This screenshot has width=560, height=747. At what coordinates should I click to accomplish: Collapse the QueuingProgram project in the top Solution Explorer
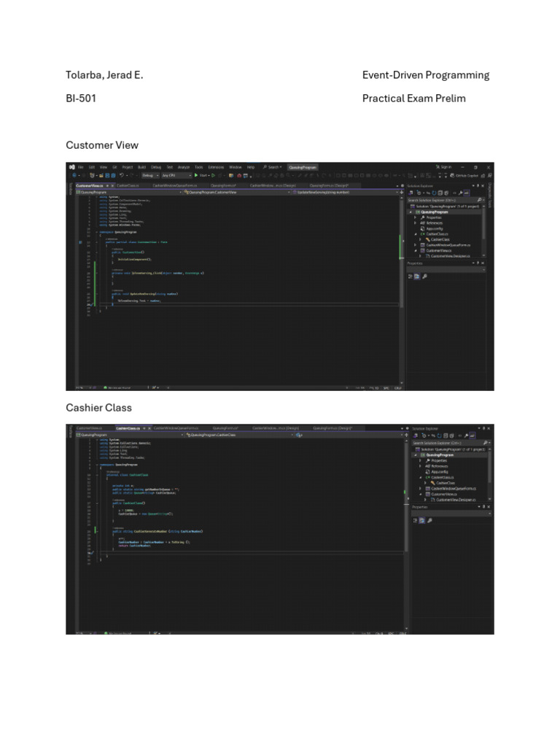tap(411, 212)
